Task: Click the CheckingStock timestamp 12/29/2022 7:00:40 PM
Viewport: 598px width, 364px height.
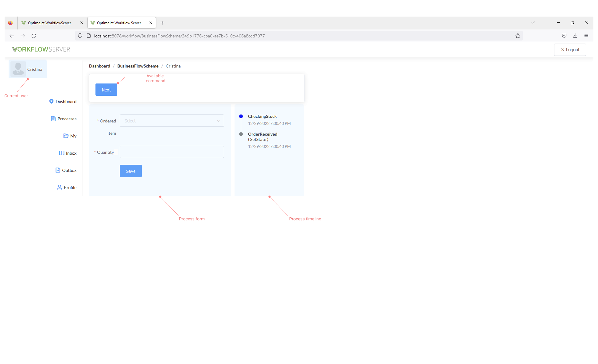Action: (x=269, y=123)
